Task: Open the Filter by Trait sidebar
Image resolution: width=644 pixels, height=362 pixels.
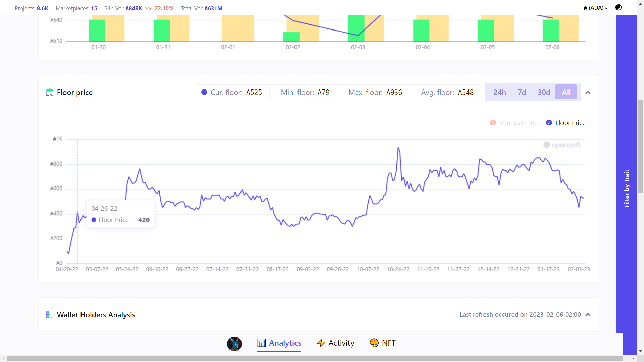Action: click(626, 188)
